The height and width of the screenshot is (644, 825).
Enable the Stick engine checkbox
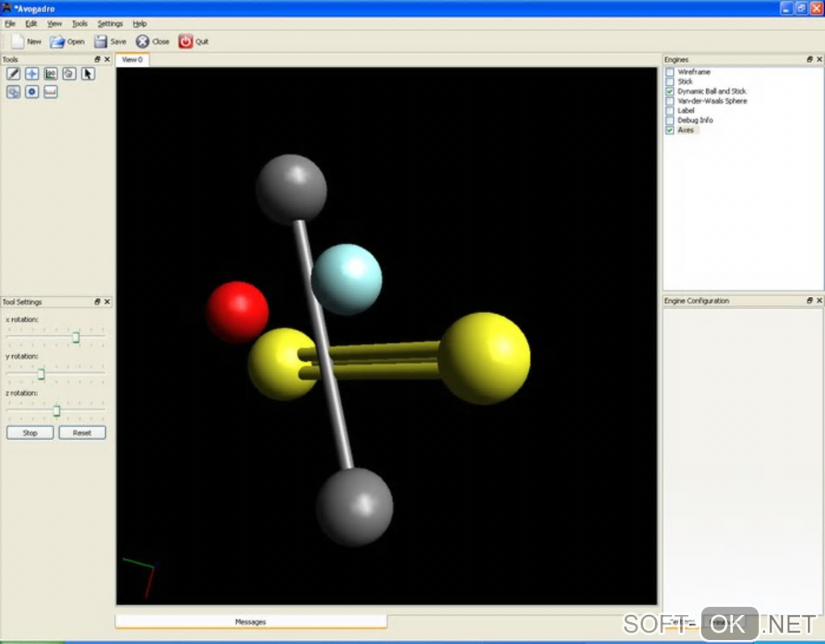670,82
